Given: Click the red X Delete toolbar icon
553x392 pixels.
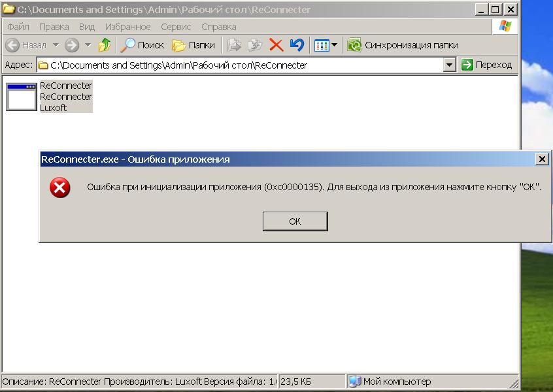Looking at the screenshot, I should coord(276,45).
